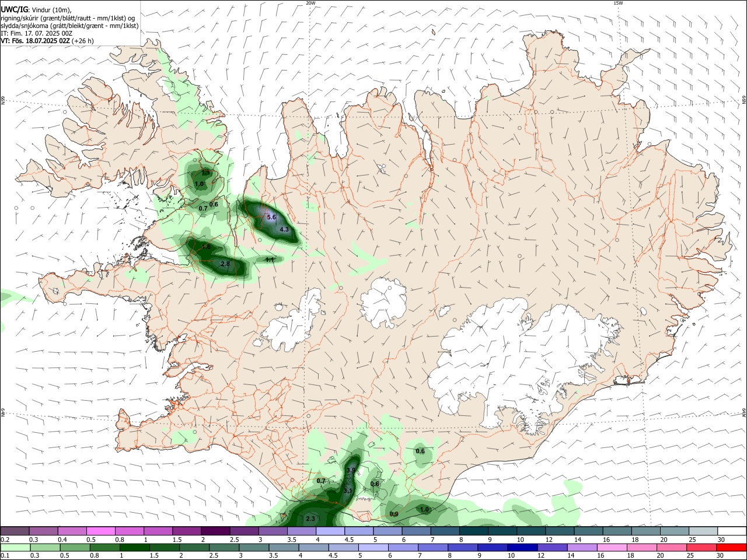The image size is (747, 560).
Task: Click the 'IT: Fim. 17. 07. 2025 00Z' line
Action: (x=36, y=33)
